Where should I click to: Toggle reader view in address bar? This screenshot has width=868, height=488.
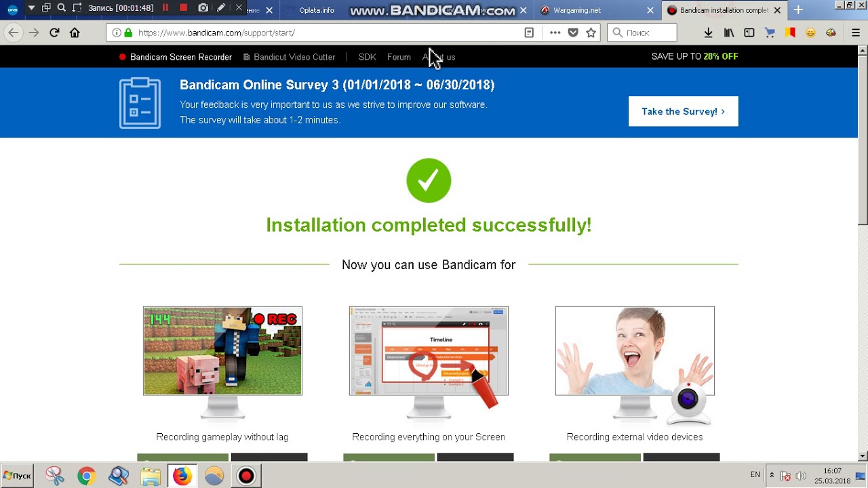tap(529, 33)
